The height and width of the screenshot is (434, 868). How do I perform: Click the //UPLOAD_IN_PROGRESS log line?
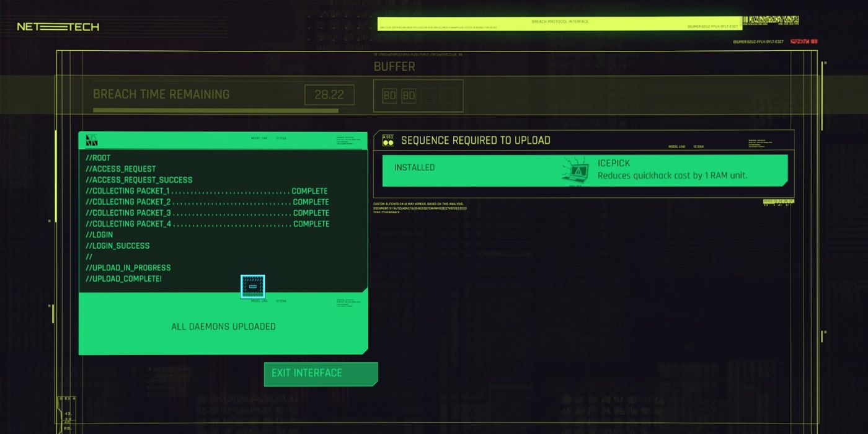[x=128, y=268]
